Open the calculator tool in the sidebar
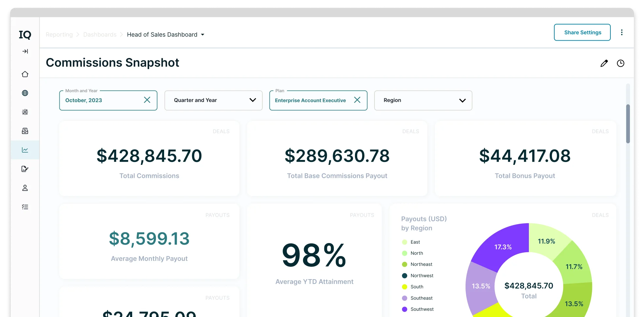 (25, 112)
